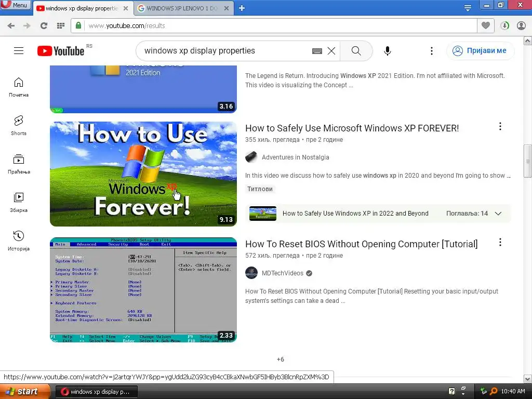This screenshot has width=532, height=399.
Task: Click the magnifier system tray icon
Action: click(494, 392)
